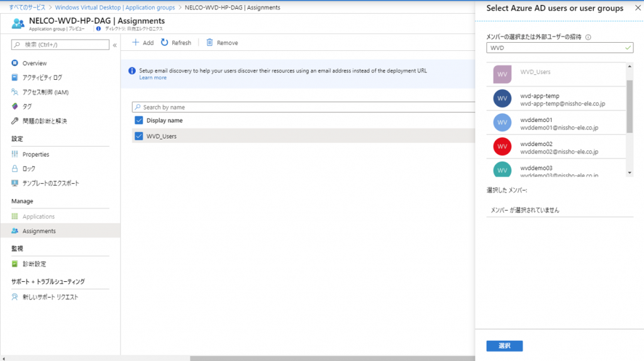Open the Learn more link
The image size is (644, 361).
153,78
